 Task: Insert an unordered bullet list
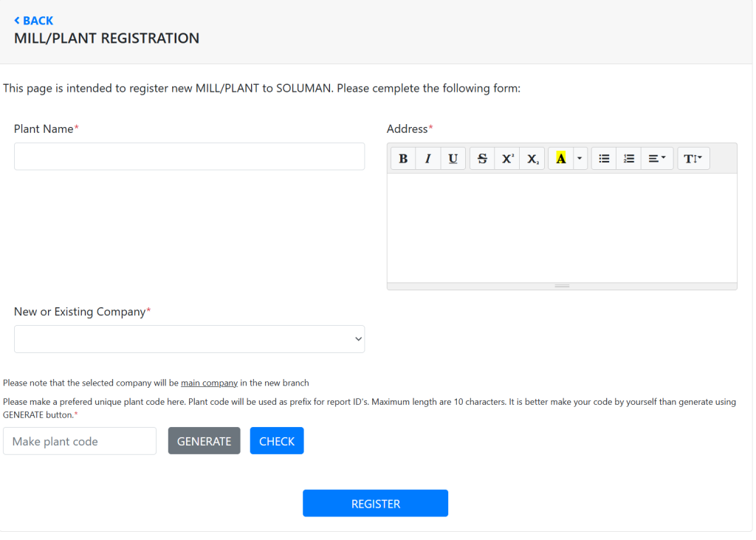[604, 159]
